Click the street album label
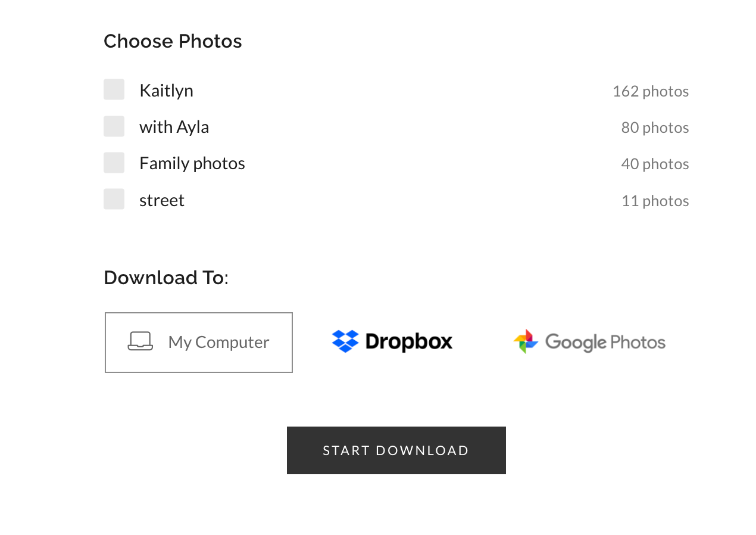This screenshot has width=756, height=535. click(x=162, y=200)
